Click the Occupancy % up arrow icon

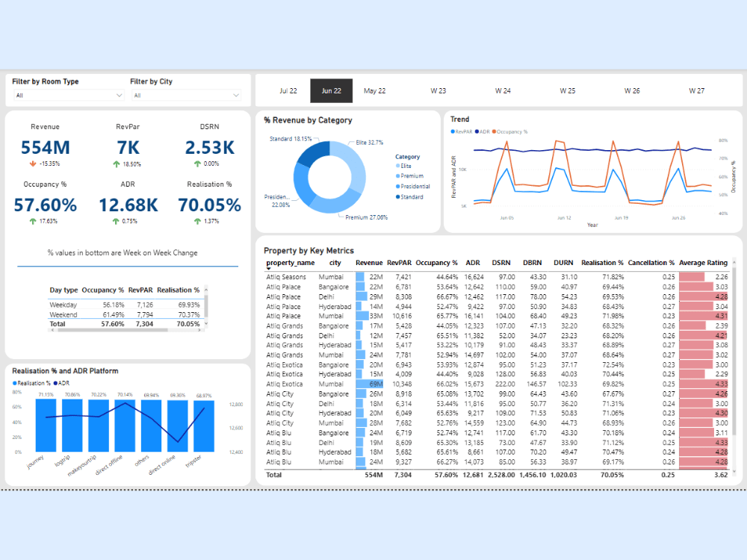33,221
